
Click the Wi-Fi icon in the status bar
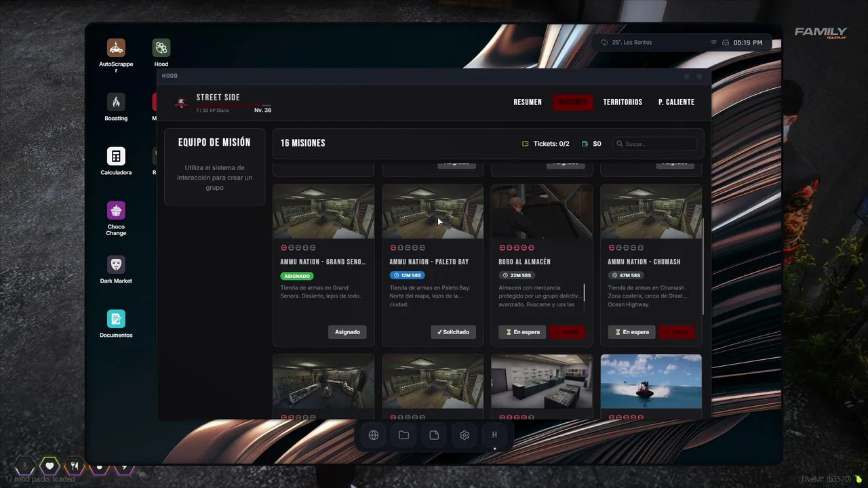[x=713, y=42]
